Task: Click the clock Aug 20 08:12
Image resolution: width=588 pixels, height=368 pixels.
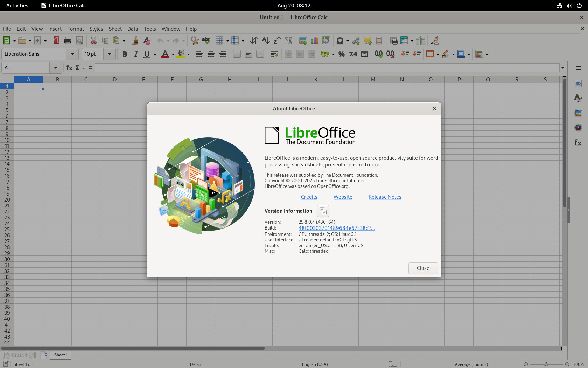Action: [294, 5]
